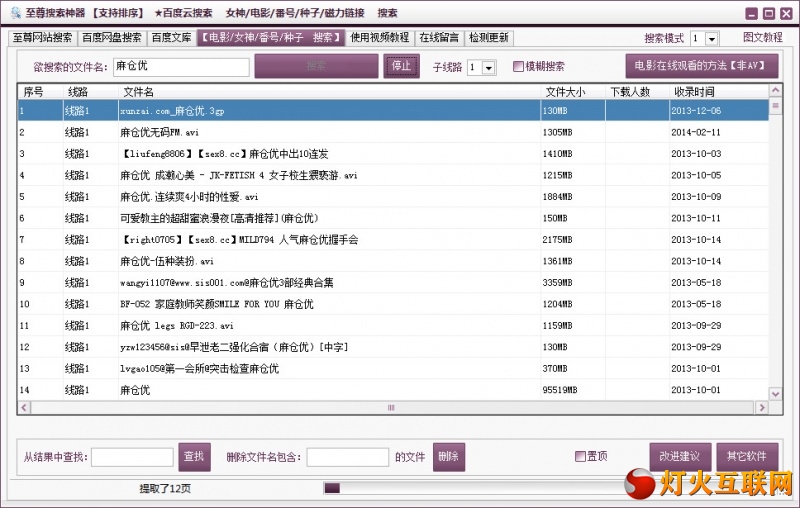
Task: Select the row 麻仓优-伍种装扮.avi
Action: coord(393,261)
